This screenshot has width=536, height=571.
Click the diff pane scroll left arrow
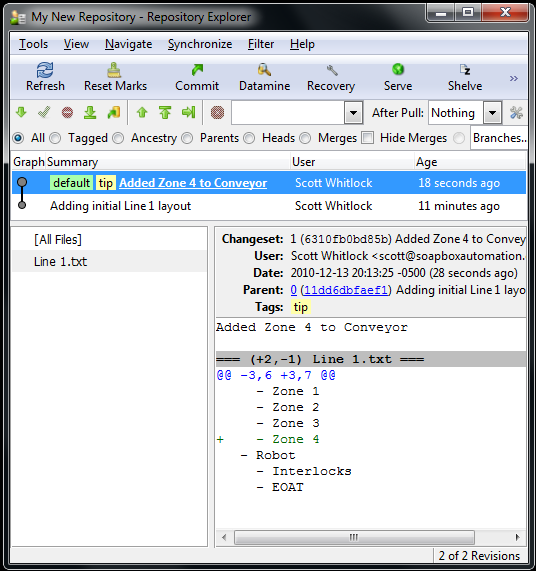coord(224,537)
